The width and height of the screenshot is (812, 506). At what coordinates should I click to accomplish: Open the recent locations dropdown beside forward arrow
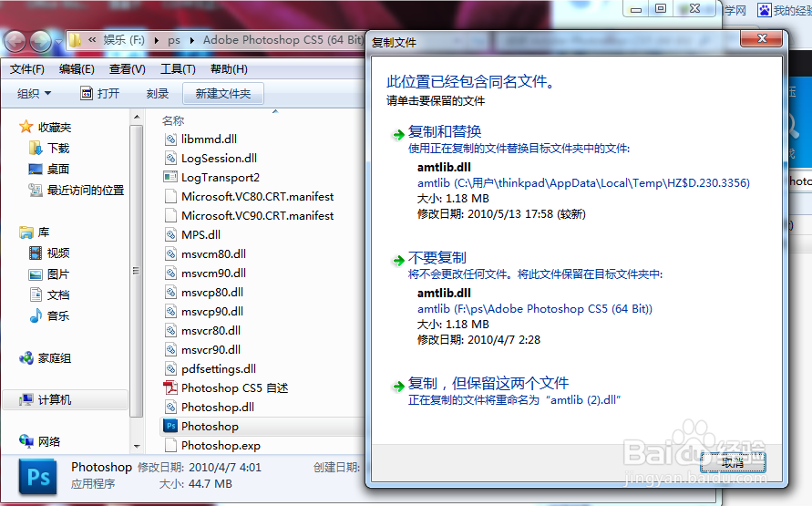(58, 41)
